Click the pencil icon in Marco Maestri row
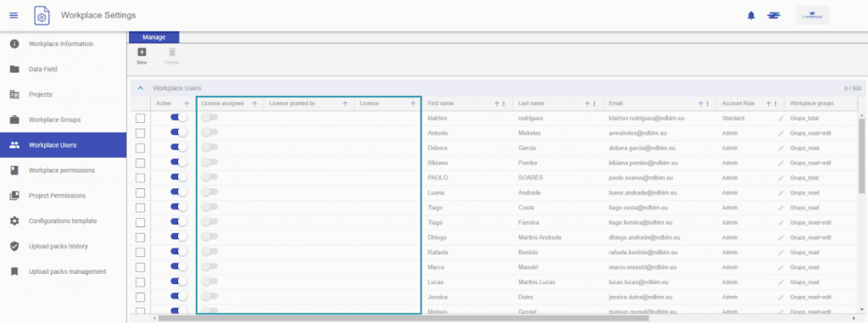The height and width of the screenshot is (323, 868). tap(781, 267)
